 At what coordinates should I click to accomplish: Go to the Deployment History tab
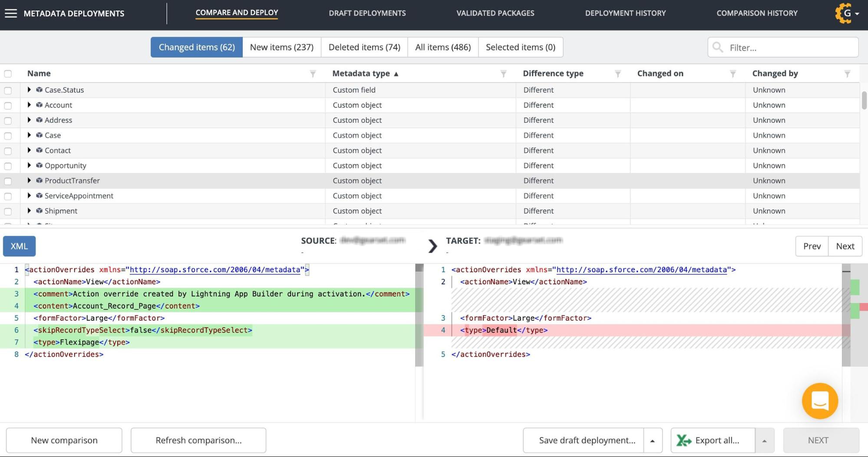pyautogui.click(x=625, y=13)
